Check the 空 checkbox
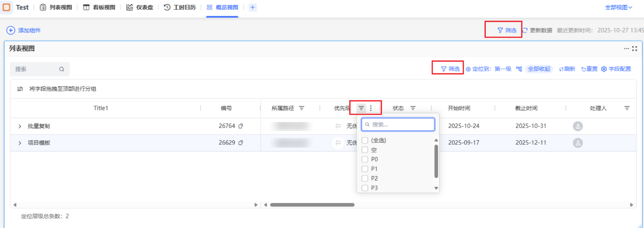644x228 pixels. [x=364, y=150]
